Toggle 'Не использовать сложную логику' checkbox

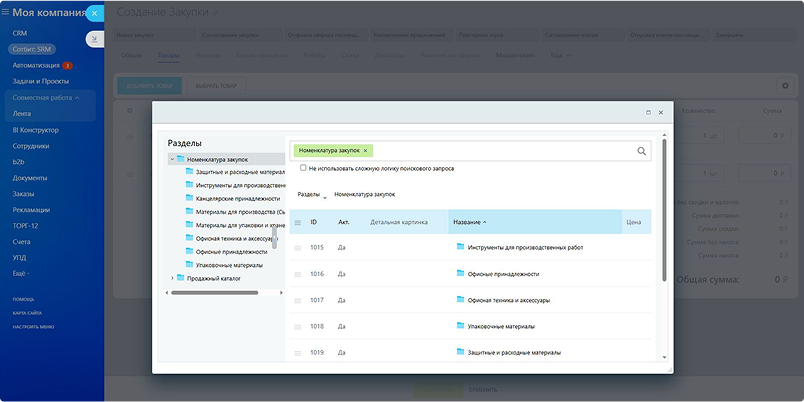(x=303, y=168)
